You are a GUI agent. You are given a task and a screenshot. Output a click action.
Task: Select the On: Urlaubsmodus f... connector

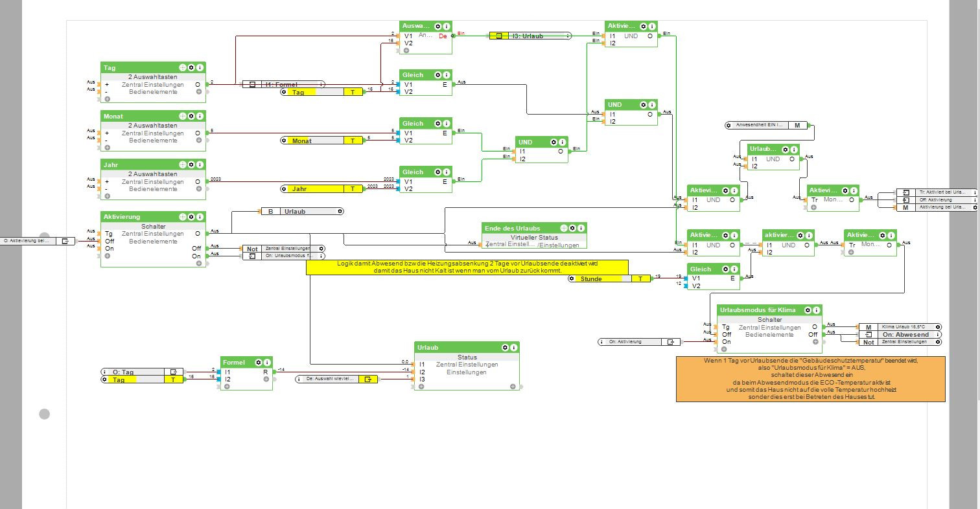point(283,256)
